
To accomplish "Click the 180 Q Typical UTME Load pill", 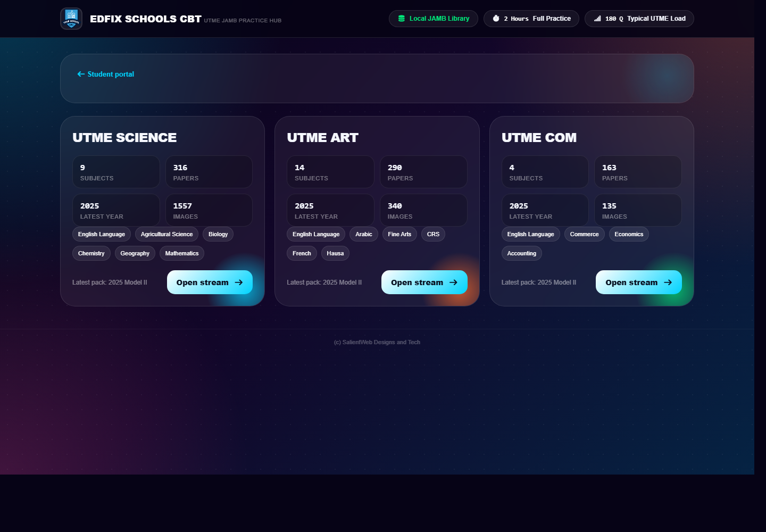I will pyautogui.click(x=639, y=19).
